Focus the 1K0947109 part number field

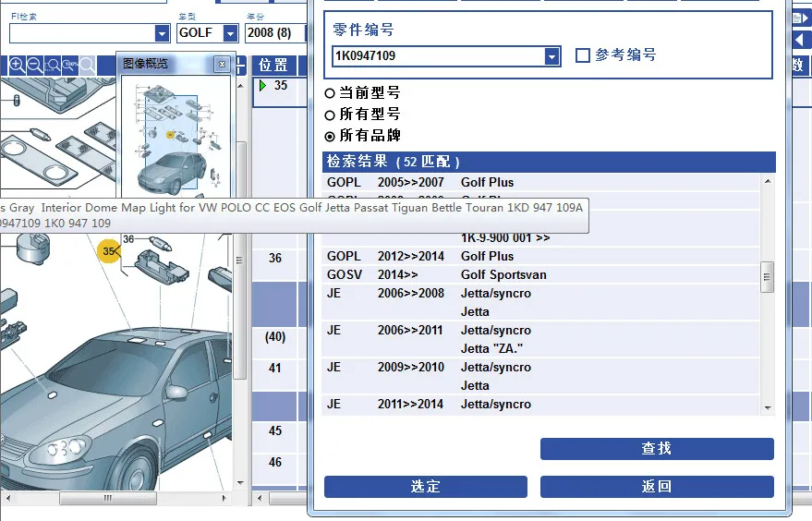click(x=439, y=56)
